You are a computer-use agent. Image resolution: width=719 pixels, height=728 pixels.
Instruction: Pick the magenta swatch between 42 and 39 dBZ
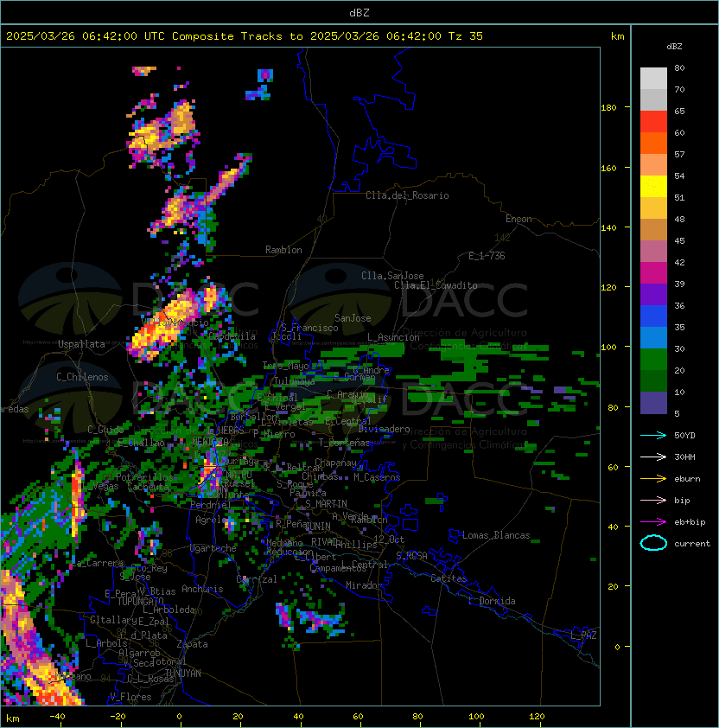[653, 273]
